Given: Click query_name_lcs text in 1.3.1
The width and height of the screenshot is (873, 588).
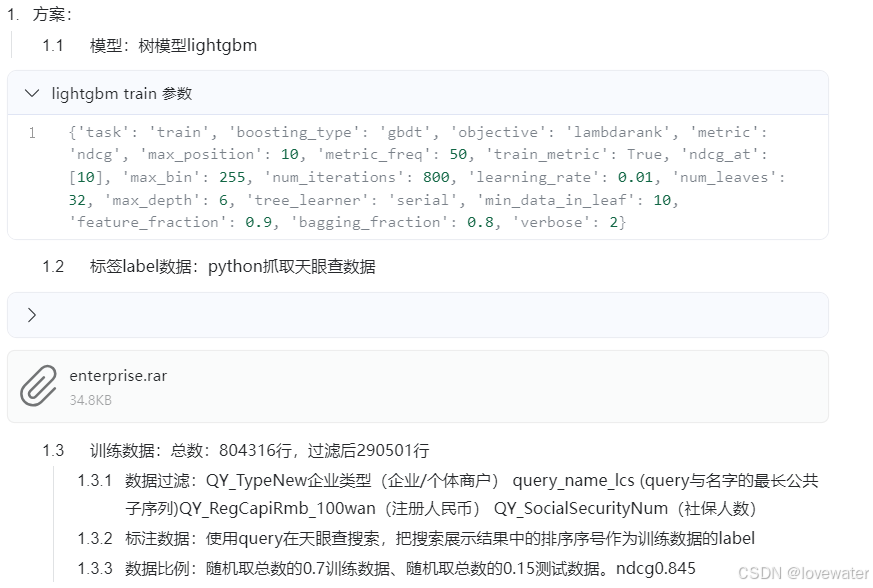Looking at the screenshot, I should tap(573, 481).
